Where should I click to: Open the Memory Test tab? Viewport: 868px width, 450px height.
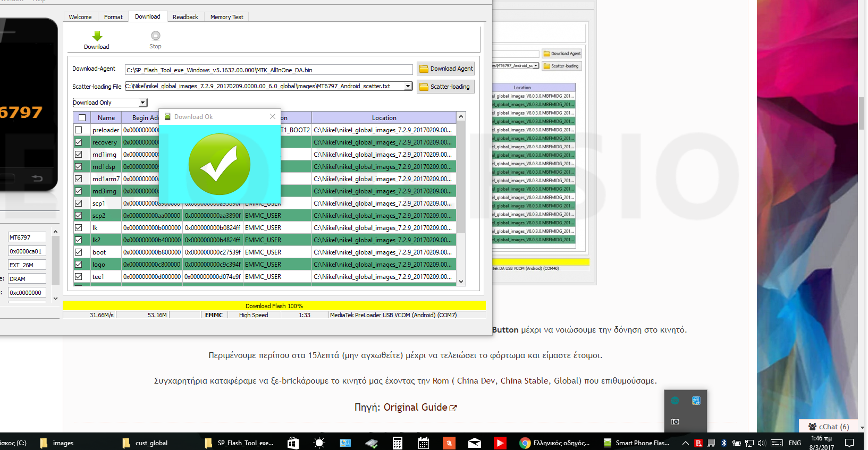pyautogui.click(x=226, y=17)
